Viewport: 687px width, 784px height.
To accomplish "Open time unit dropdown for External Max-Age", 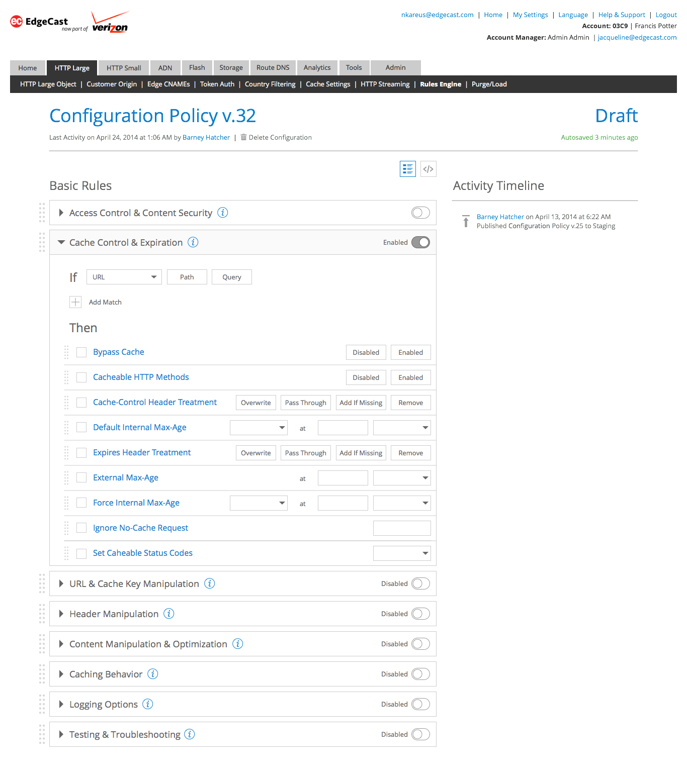I will point(402,478).
